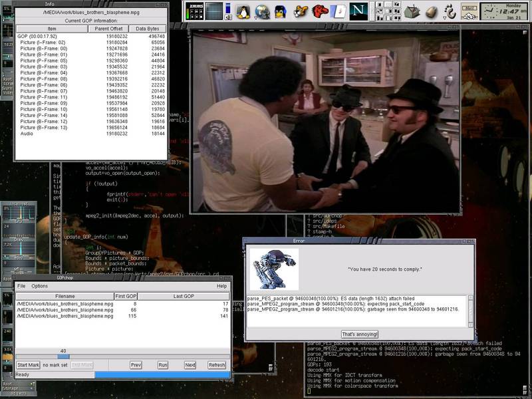Click the Item column header in Info window
Screen dimensions: 532x399
[x=52, y=29]
